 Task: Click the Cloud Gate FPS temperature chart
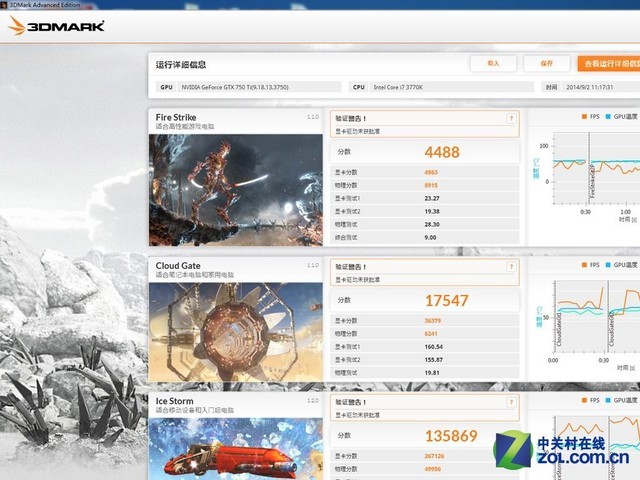[x=596, y=317]
